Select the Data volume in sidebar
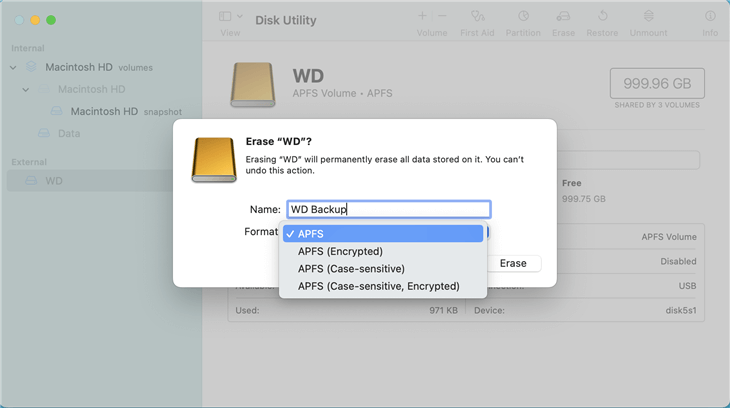The image size is (730, 408). [69, 134]
